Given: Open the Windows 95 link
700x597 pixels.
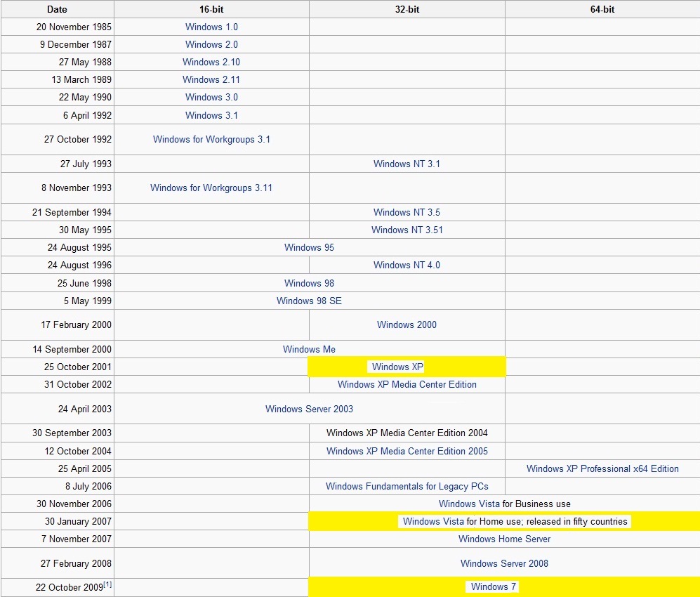Looking at the screenshot, I should 309,247.
